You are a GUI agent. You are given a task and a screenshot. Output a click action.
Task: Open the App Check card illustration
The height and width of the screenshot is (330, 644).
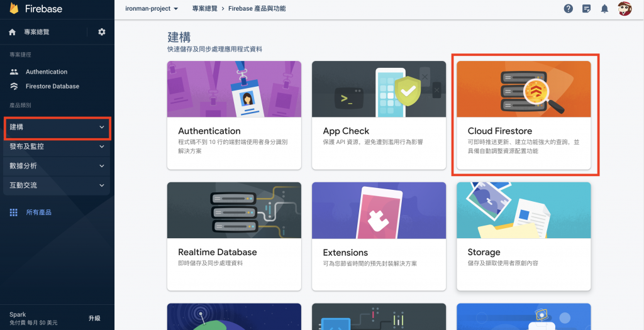click(379, 89)
